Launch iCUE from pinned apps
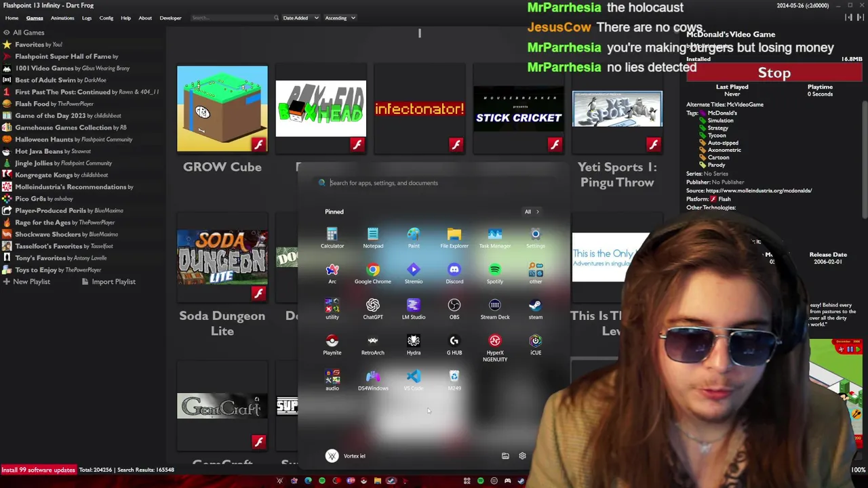The width and height of the screenshot is (868, 488). (536, 345)
